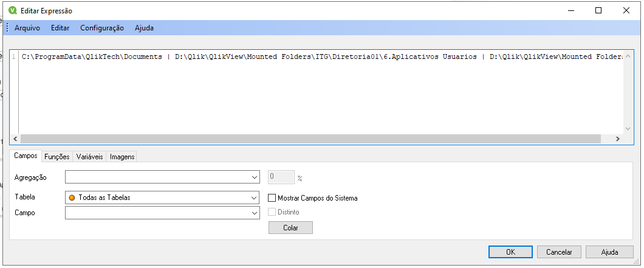The width and height of the screenshot is (644, 268).
Task: Click the orange dot icon in Tabela
Action: (72, 198)
